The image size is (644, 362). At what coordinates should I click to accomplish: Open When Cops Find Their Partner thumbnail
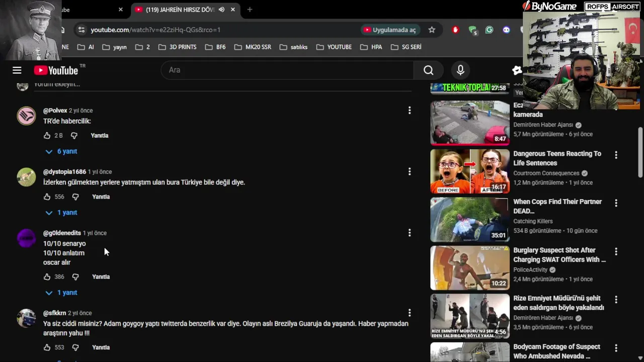click(x=470, y=220)
